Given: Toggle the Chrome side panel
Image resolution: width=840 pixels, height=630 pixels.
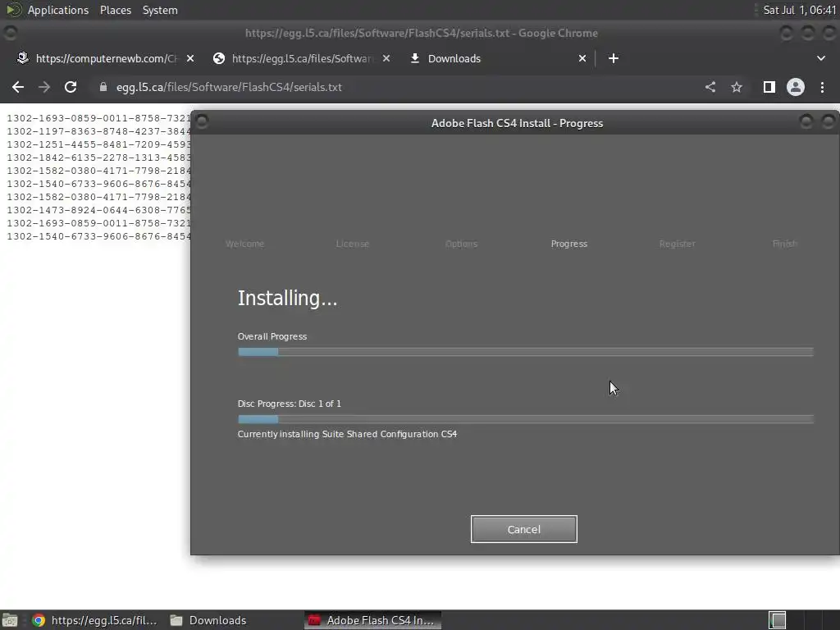Looking at the screenshot, I should coord(769,87).
